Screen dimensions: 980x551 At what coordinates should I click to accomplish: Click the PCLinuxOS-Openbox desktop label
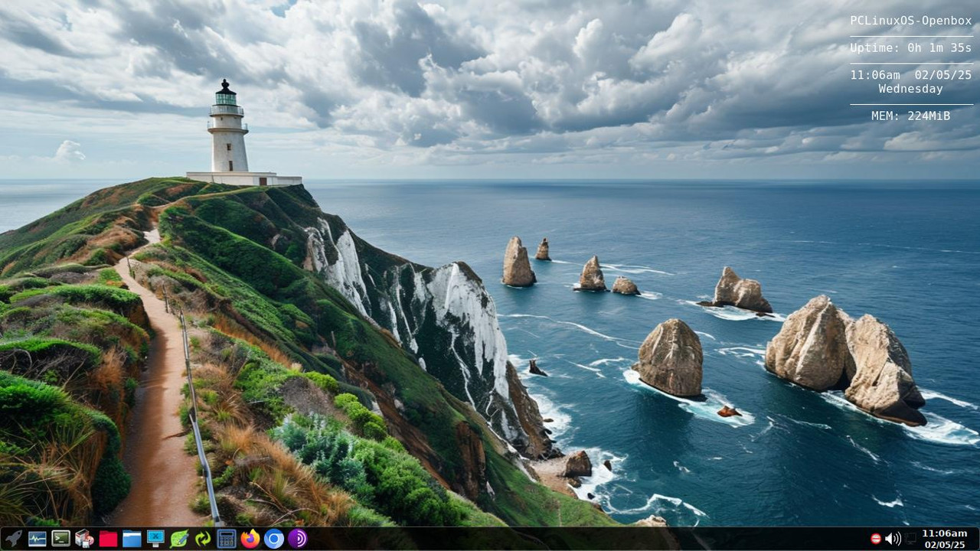click(x=911, y=21)
